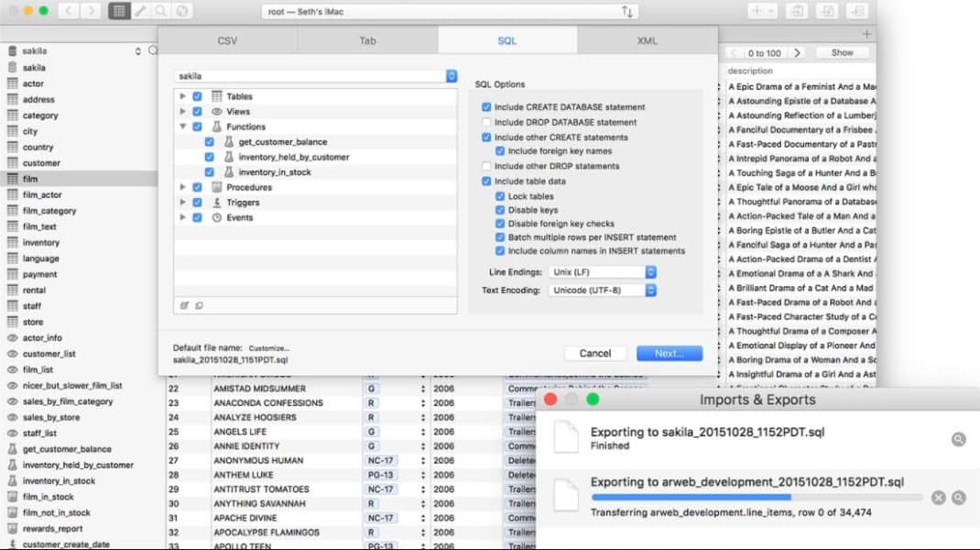Enable Include DROP DATABASE statement
980x550 pixels.
485,122
